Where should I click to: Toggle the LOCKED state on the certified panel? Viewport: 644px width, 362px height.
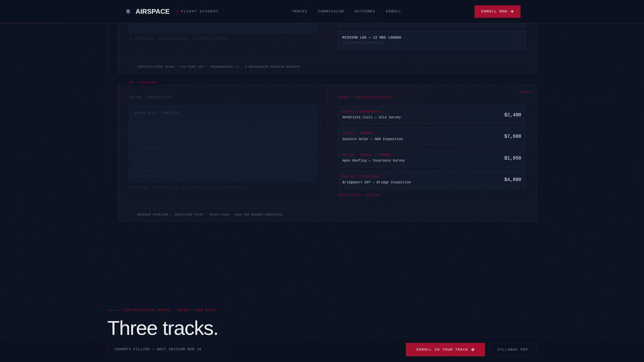coord(523,92)
